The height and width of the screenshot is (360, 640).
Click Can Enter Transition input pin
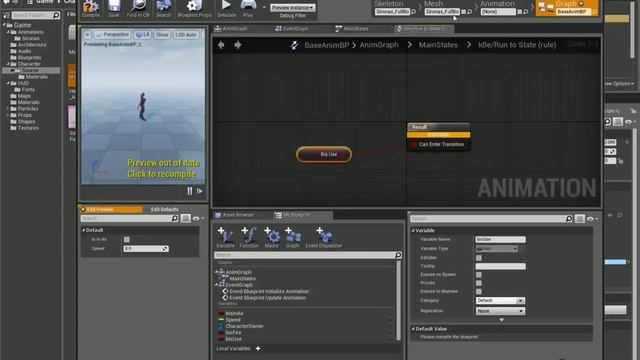(x=414, y=144)
